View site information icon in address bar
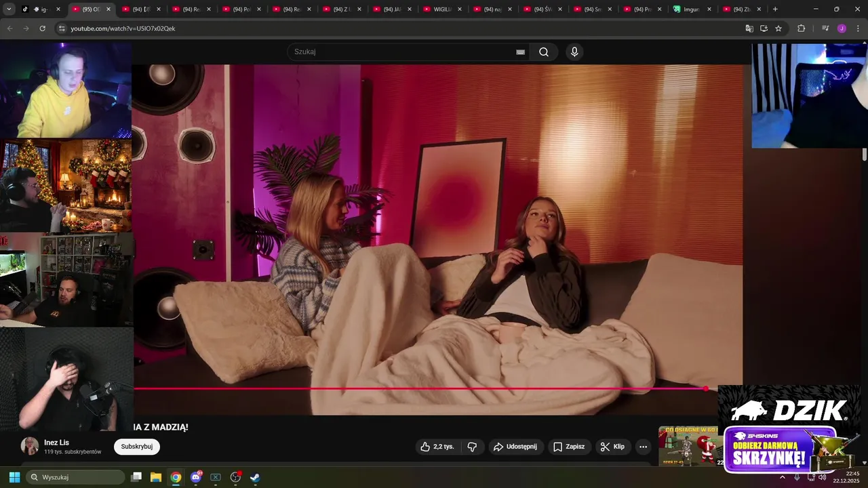868x488 pixels. coord(62,28)
